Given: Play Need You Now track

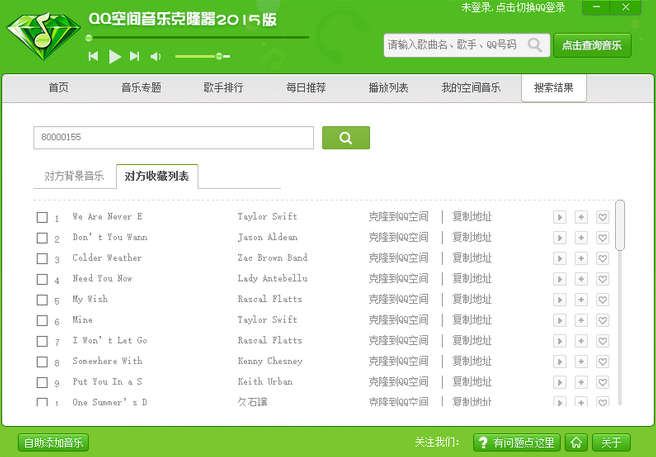Looking at the screenshot, I should click(x=559, y=279).
